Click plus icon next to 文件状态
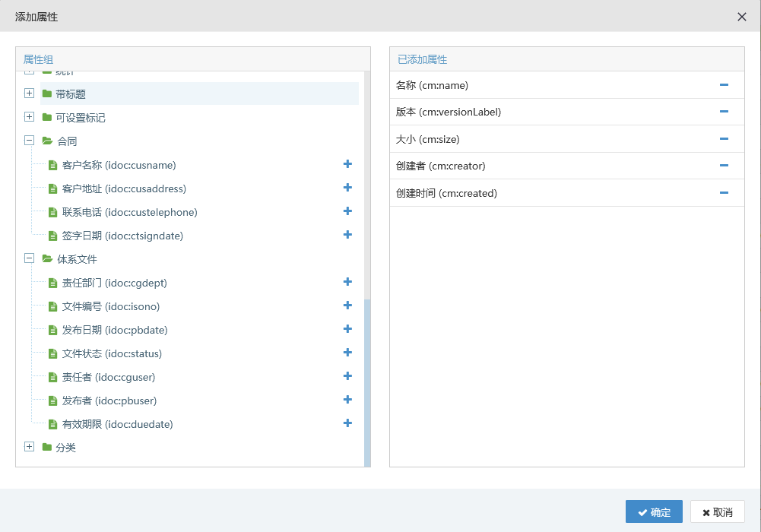 [347, 353]
